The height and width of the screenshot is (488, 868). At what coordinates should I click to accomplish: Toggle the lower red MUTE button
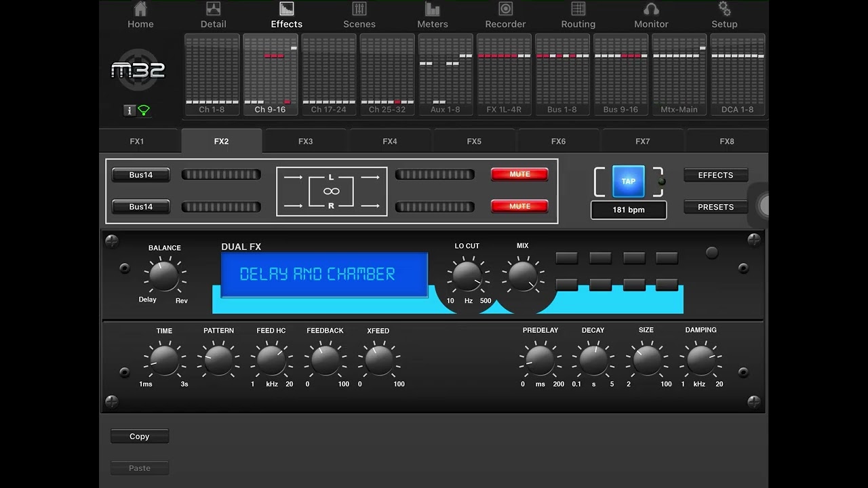(519, 206)
